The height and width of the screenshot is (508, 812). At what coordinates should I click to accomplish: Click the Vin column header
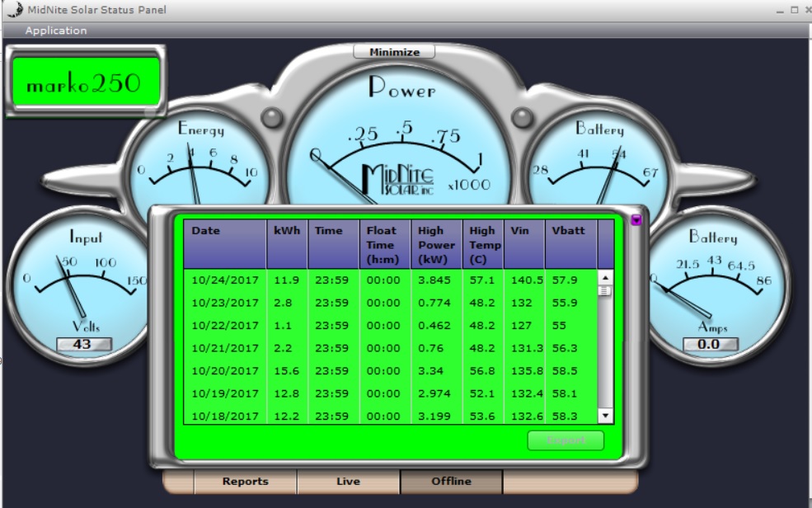click(x=524, y=244)
